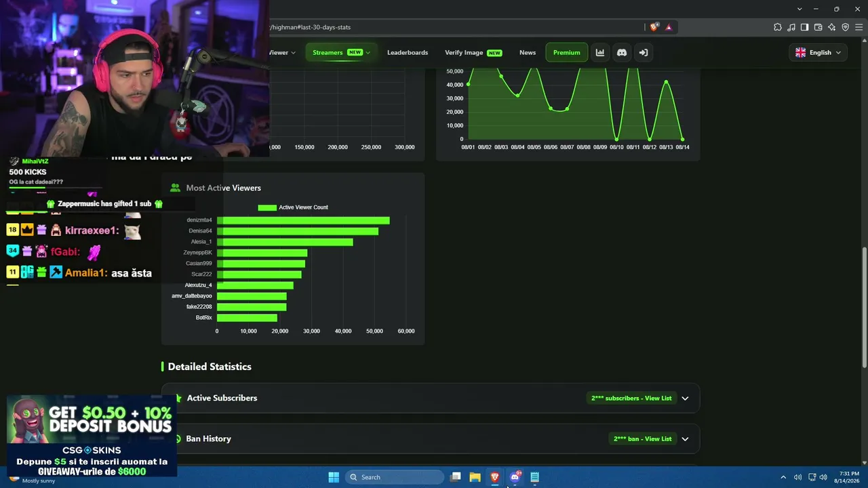Expand the Ban History section chevron
This screenshot has height=488, width=868.
[x=685, y=439]
